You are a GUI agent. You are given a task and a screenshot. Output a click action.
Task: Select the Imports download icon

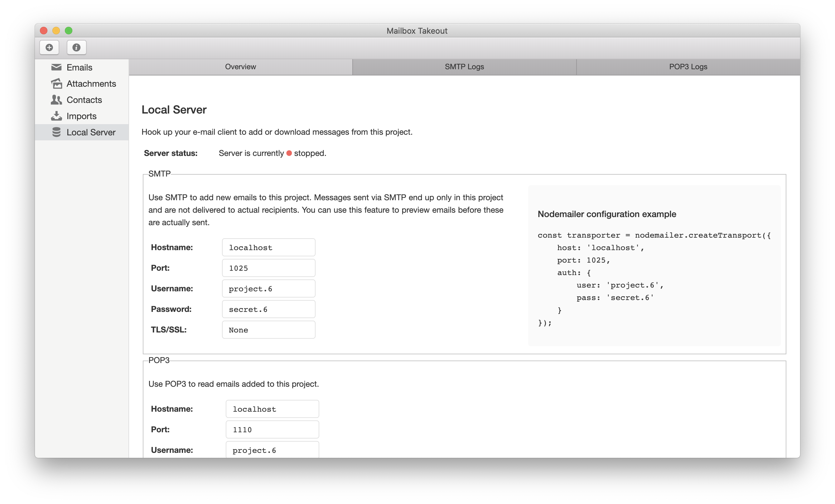point(56,116)
